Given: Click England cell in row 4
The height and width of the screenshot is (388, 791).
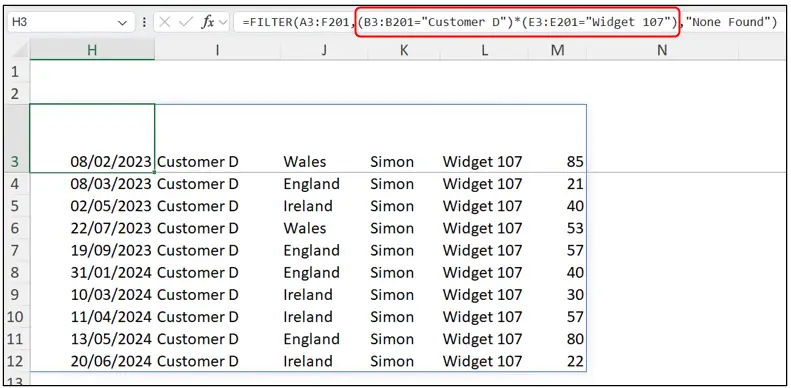Looking at the screenshot, I should tap(324, 184).
